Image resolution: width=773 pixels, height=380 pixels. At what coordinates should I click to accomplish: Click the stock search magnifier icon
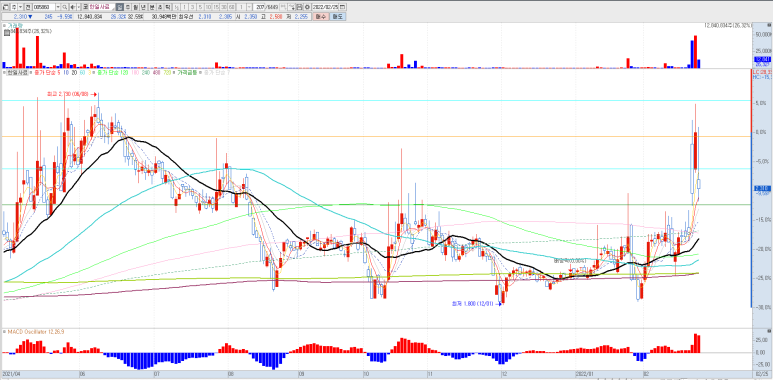[65, 7]
